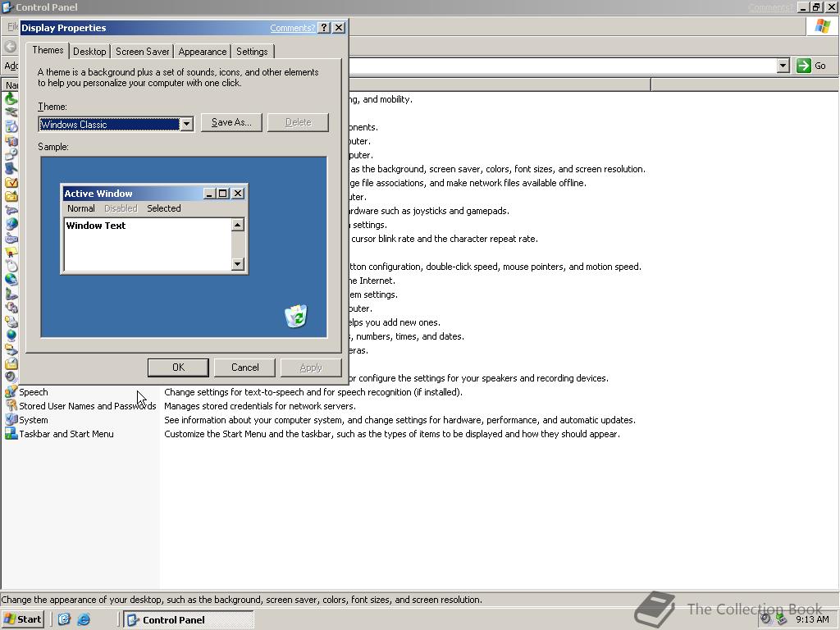The width and height of the screenshot is (840, 630).
Task: Click the Start button
Action: 23,619
